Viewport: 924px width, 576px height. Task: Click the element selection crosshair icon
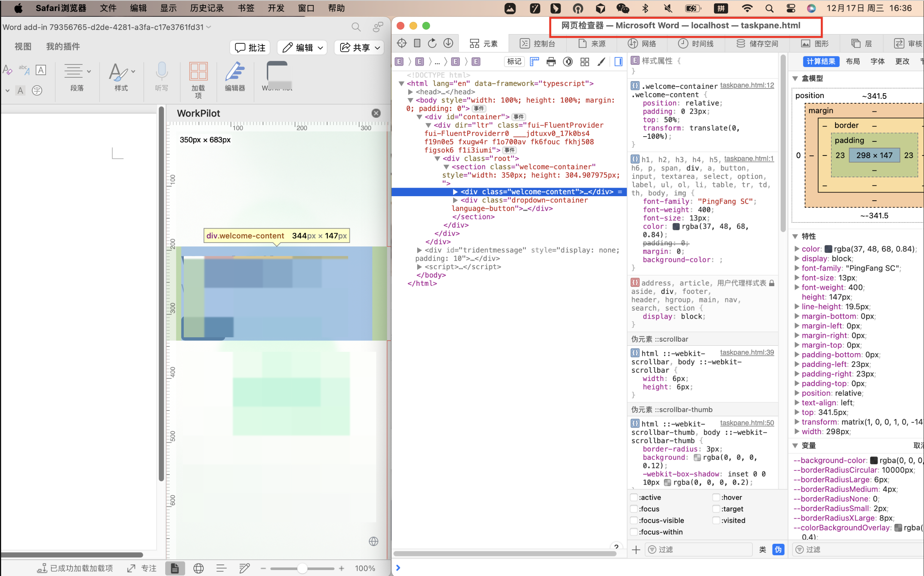click(401, 43)
